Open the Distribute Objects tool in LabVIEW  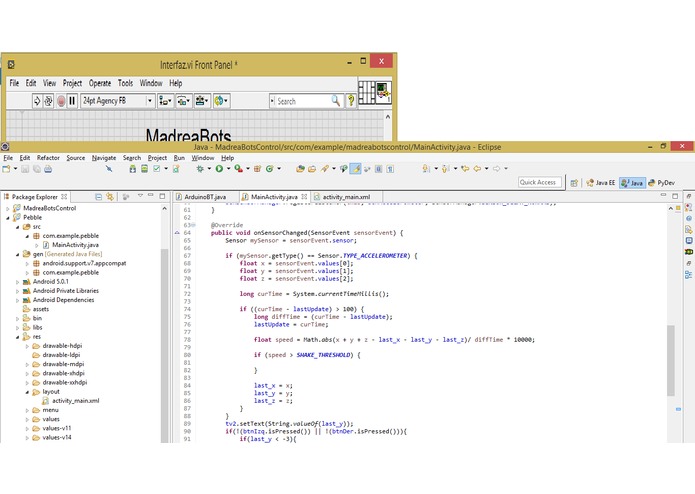click(x=184, y=101)
